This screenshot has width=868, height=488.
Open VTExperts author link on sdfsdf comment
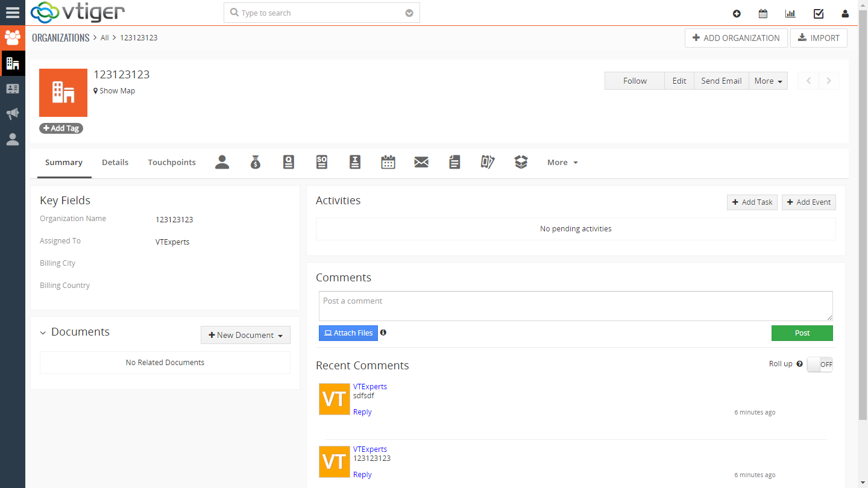click(370, 387)
